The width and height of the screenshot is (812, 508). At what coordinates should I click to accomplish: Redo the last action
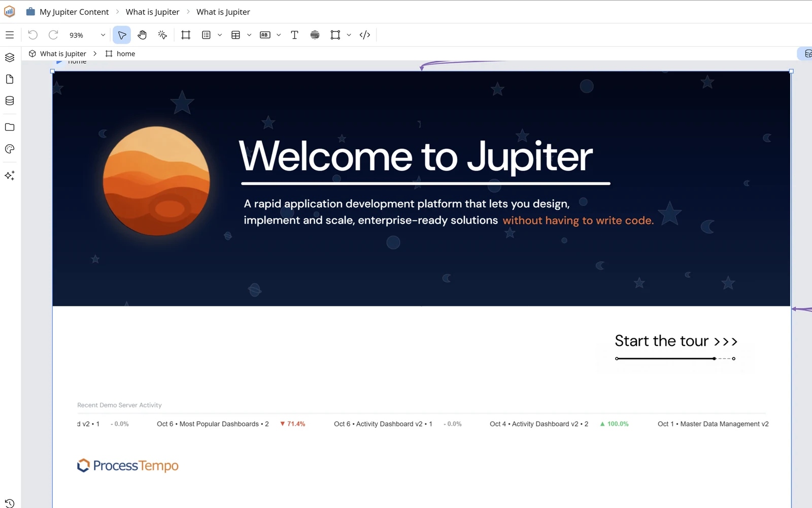point(53,35)
